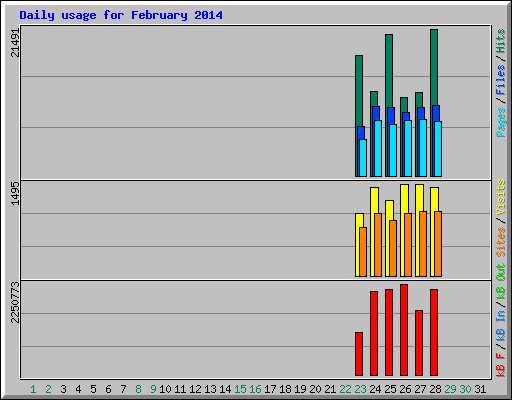Click day 22 on the x-axis
Viewport: 512px width, 400px height.
pyautogui.click(x=345, y=389)
